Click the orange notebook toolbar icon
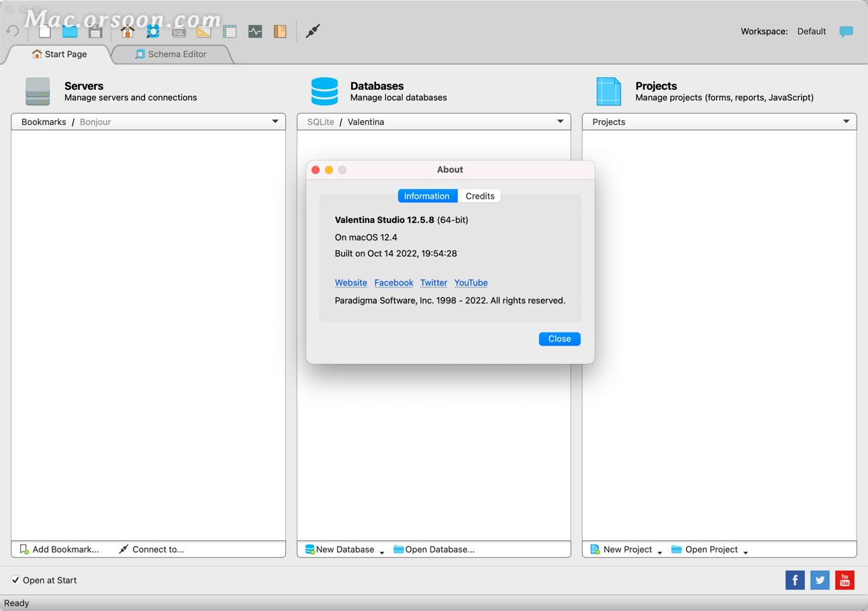 coord(280,31)
